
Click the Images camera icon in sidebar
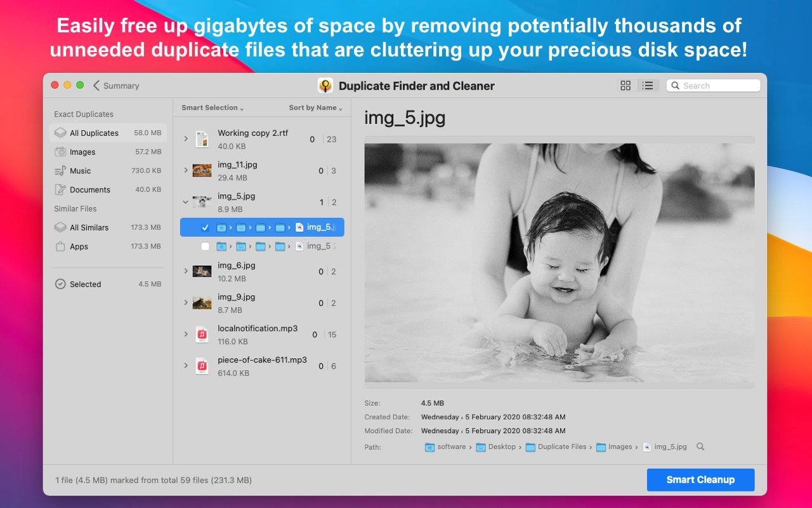click(60, 152)
